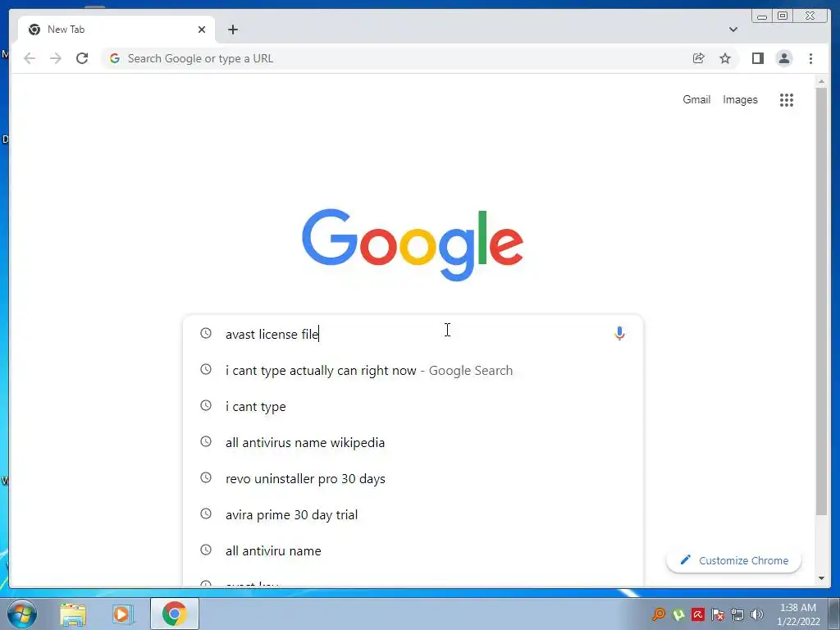The height and width of the screenshot is (630, 840).
Task: Open a new tab with the plus button
Action: (232, 30)
